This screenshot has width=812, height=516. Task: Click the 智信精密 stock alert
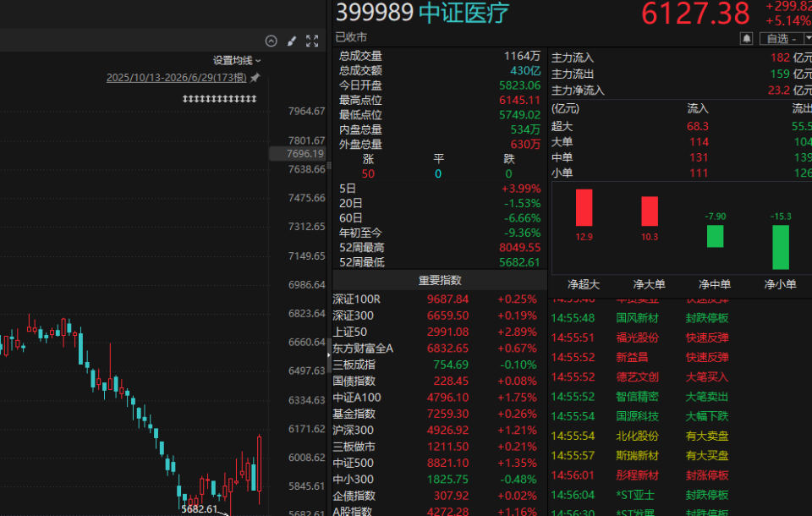point(637,397)
